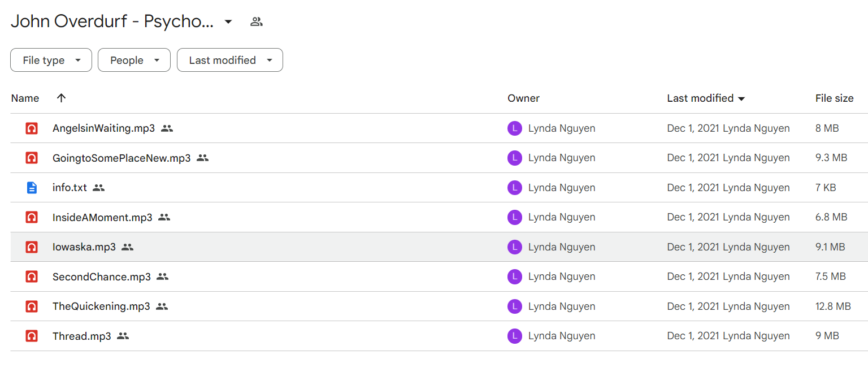
Task: Click the audio icon for TheQuickening.mp3
Action: pos(32,306)
